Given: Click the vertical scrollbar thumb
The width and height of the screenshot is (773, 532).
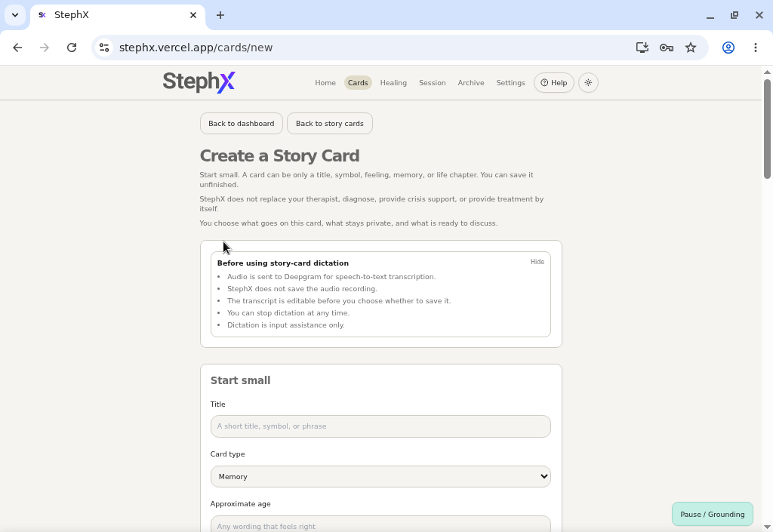Looking at the screenshot, I should pos(767,128).
